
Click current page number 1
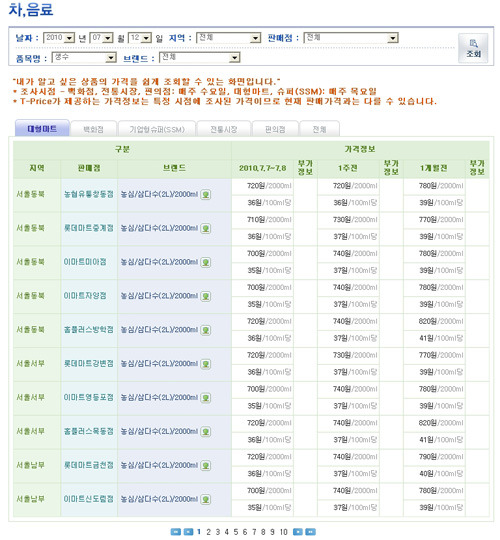click(199, 532)
